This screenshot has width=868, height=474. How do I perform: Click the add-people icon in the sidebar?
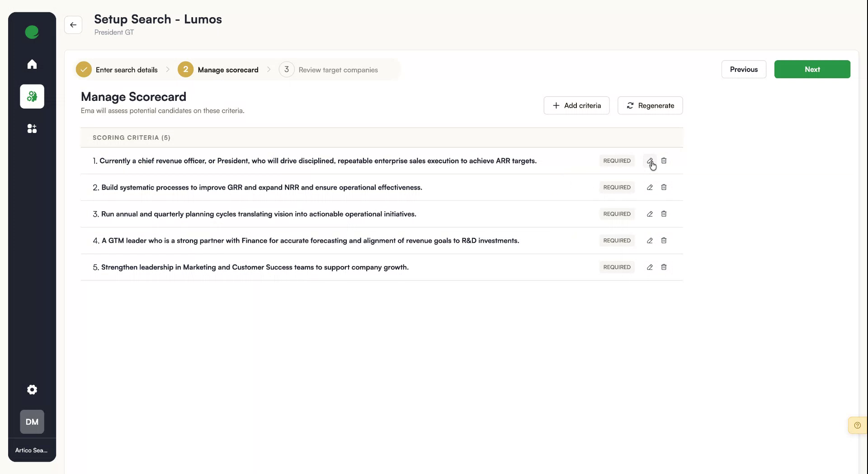(32, 128)
